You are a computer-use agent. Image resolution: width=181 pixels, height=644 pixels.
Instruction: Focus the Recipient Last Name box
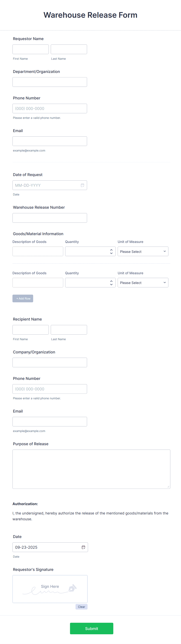(x=69, y=329)
